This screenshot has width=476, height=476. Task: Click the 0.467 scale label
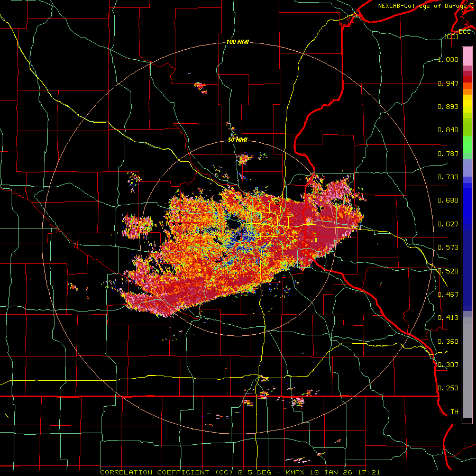(448, 295)
